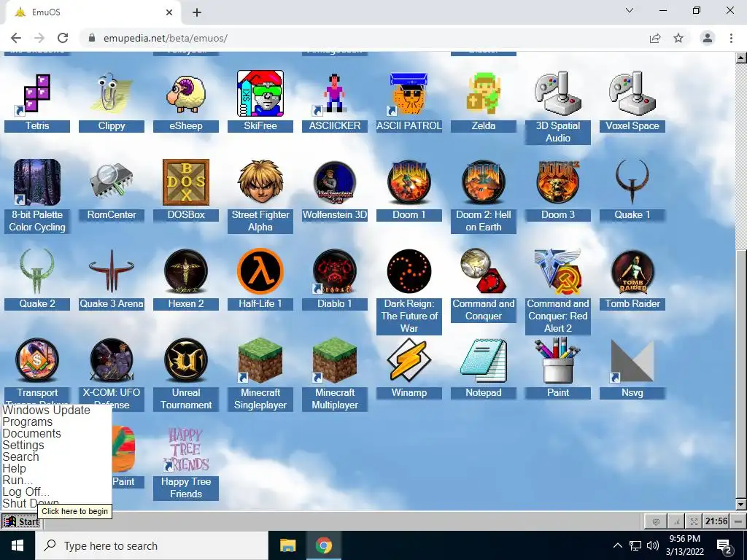Reload the EmuOS page
This screenshot has width=747, height=560.
click(x=63, y=38)
